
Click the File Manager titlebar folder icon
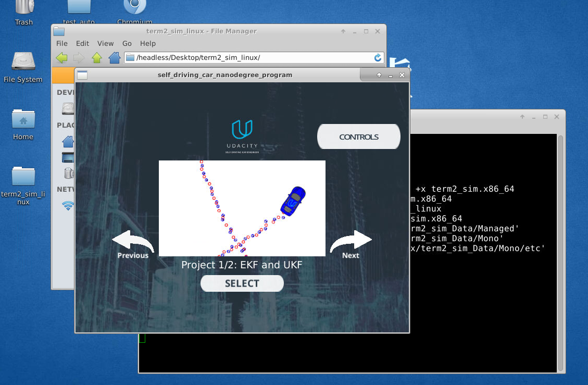[59, 32]
